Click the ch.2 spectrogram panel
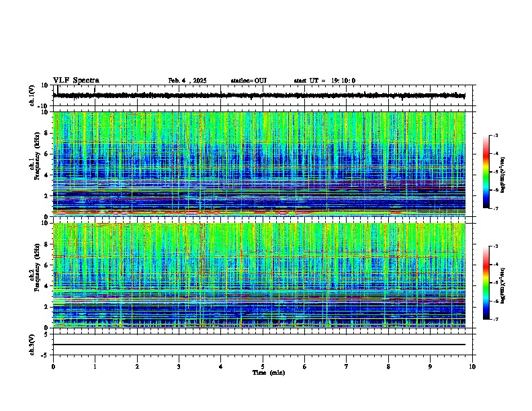 coord(259,275)
